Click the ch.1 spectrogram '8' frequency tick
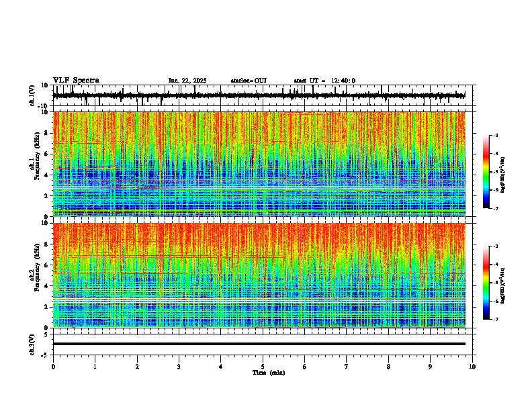The width and height of the screenshot is (532, 411). [47, 133]
